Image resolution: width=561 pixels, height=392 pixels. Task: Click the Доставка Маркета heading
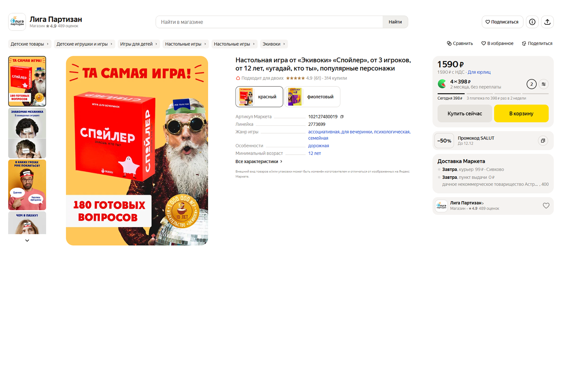click(x=461, y=161)
